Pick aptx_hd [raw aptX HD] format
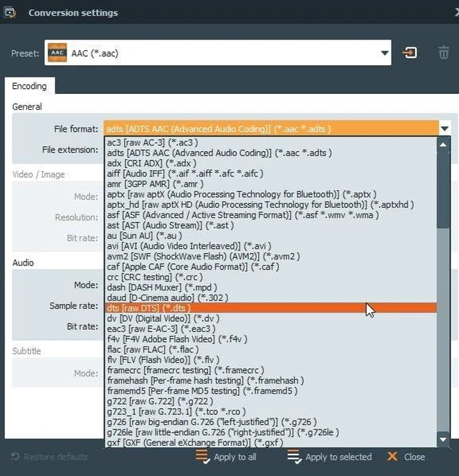The height and width of the screenshot is (476, 459). 270,204
